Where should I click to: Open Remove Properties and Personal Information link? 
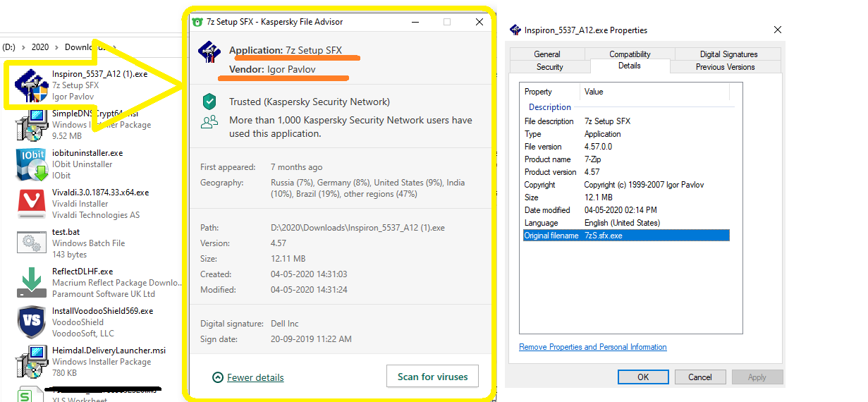(x=592, y=347)
